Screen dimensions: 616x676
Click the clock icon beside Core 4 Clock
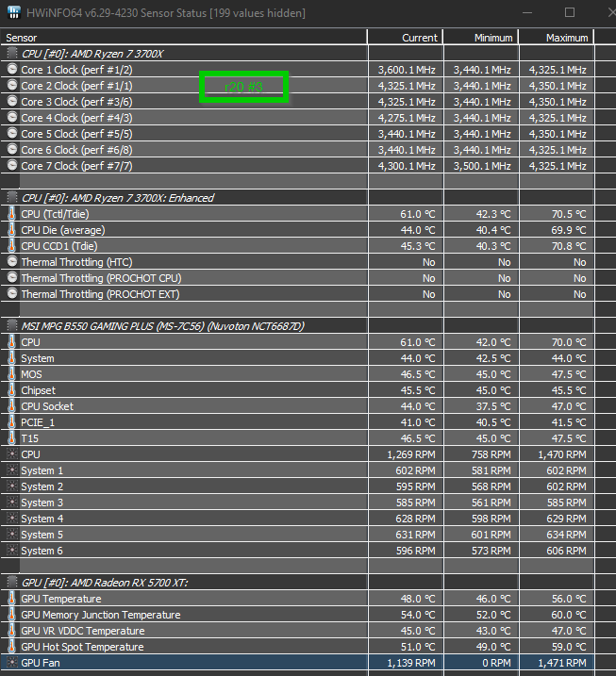pos(12,117)
